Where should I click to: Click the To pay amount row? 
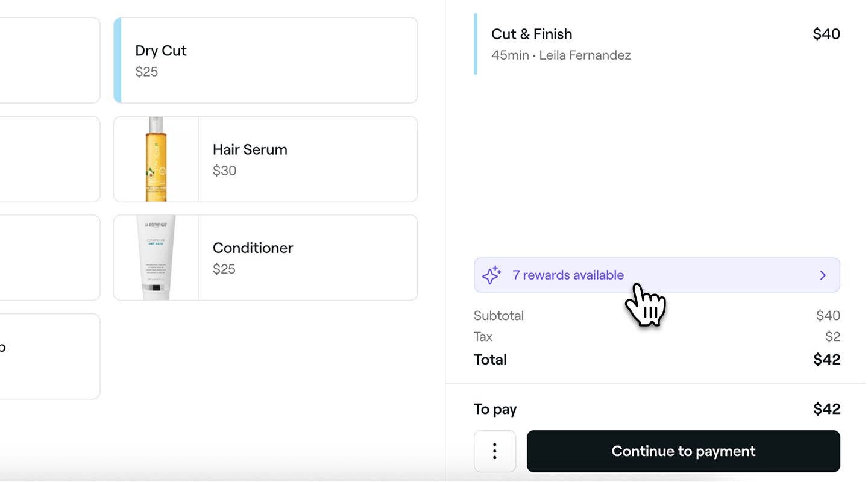point(657,409)
